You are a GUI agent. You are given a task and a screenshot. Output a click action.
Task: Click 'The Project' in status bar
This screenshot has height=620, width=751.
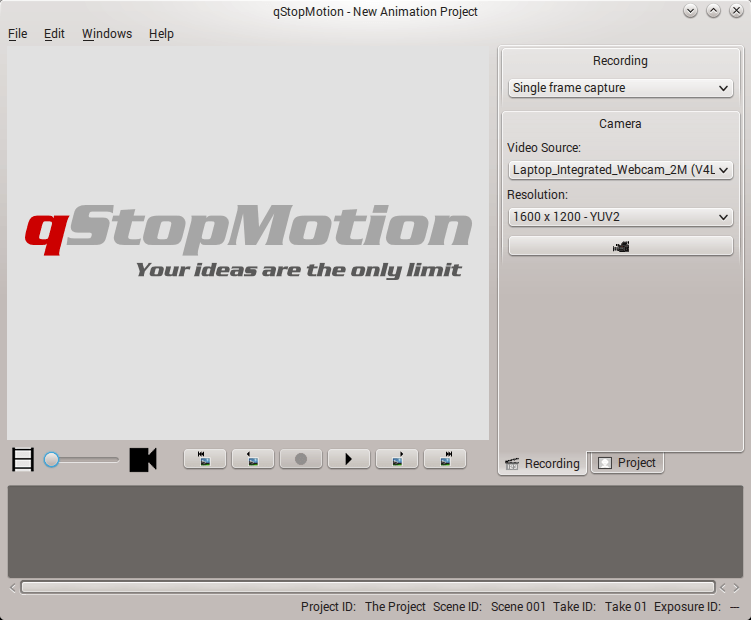click(x=395, y=607)
